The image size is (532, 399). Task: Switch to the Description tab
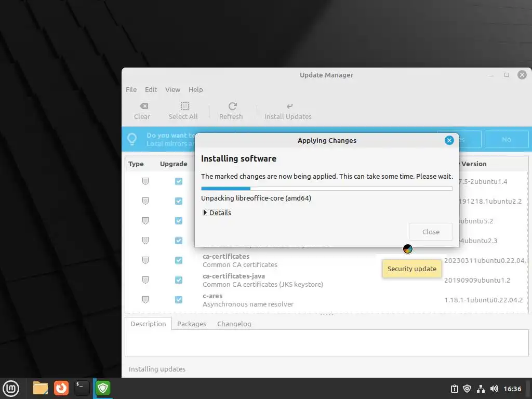148,324
